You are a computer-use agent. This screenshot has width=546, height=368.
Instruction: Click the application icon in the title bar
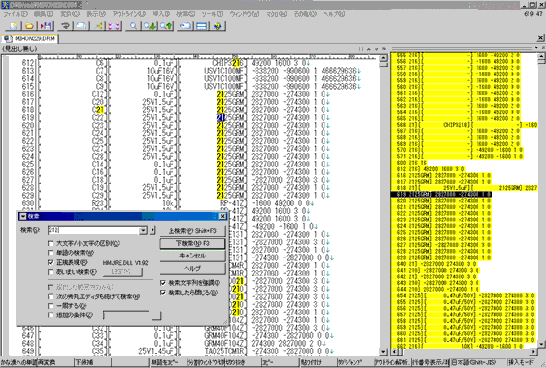tap(5, 5)
